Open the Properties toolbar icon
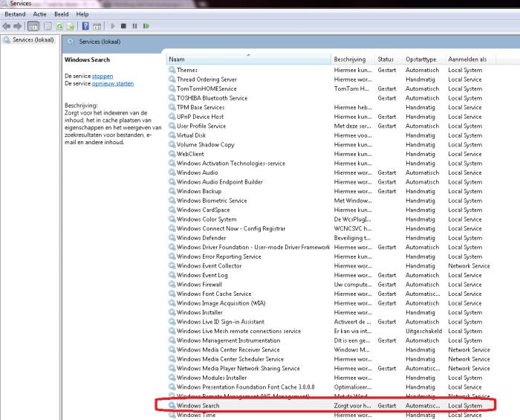The image size is (520, 420). 48,26
